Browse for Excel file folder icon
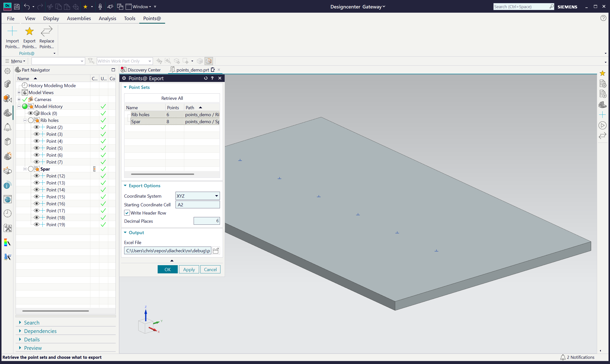The height and width of the screenshot is (364, 610). pyautogui.click(x=216, y=251)
